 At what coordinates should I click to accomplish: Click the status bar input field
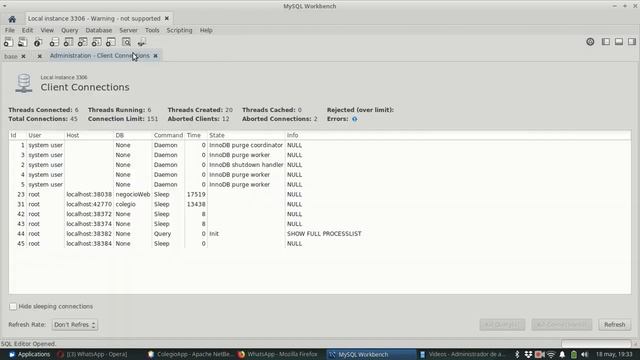click(596, 344)
